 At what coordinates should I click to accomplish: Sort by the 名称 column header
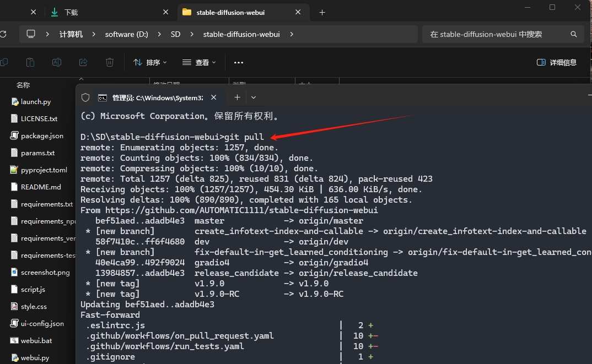[23, 85]
